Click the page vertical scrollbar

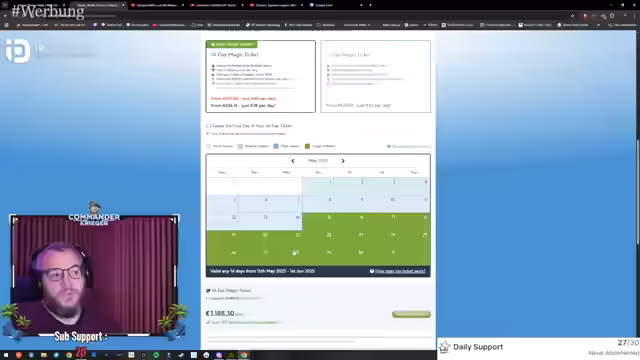638,192
